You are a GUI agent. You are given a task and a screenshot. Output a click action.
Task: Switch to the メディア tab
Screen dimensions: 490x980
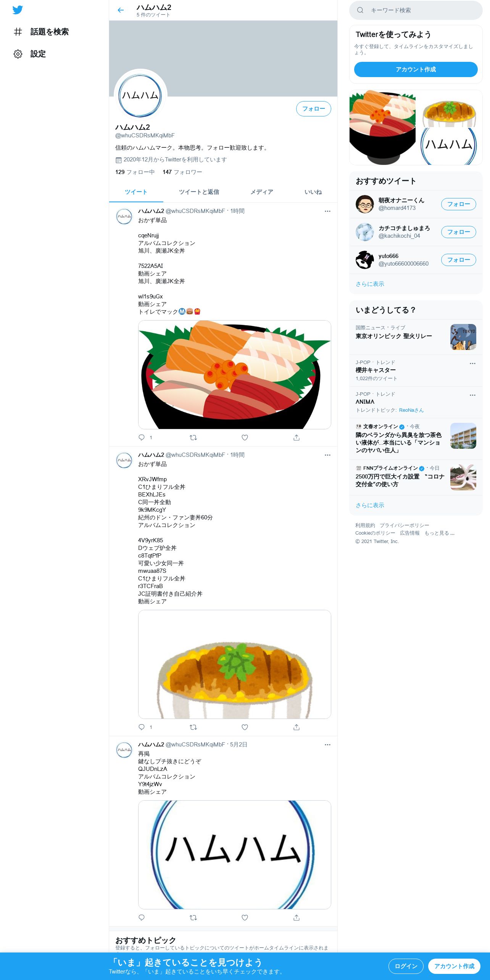pos(262,192)
